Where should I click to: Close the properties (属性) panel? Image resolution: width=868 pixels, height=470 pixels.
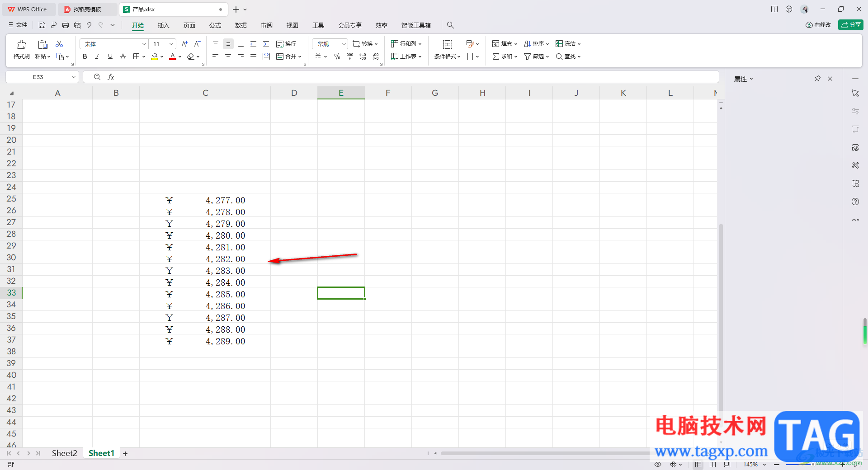[830, 79]
